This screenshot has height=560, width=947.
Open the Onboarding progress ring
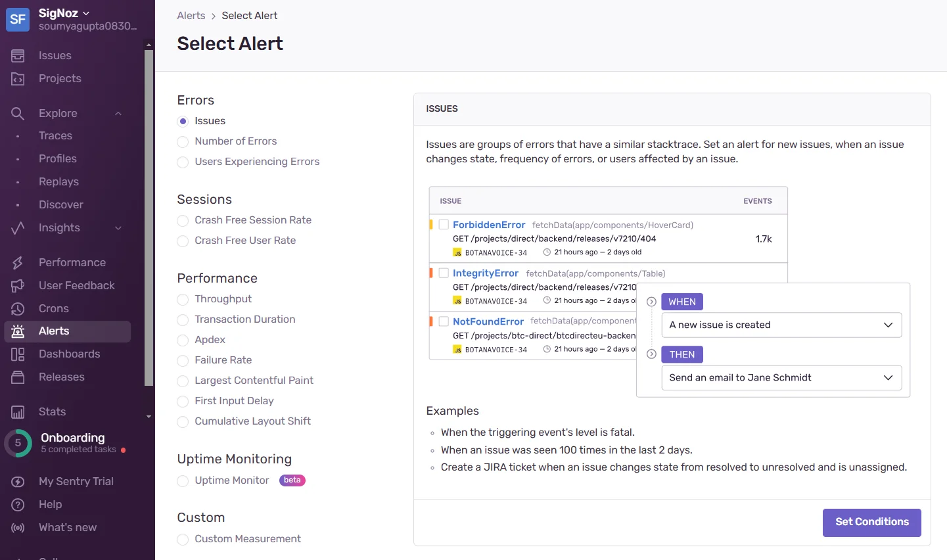18,444
